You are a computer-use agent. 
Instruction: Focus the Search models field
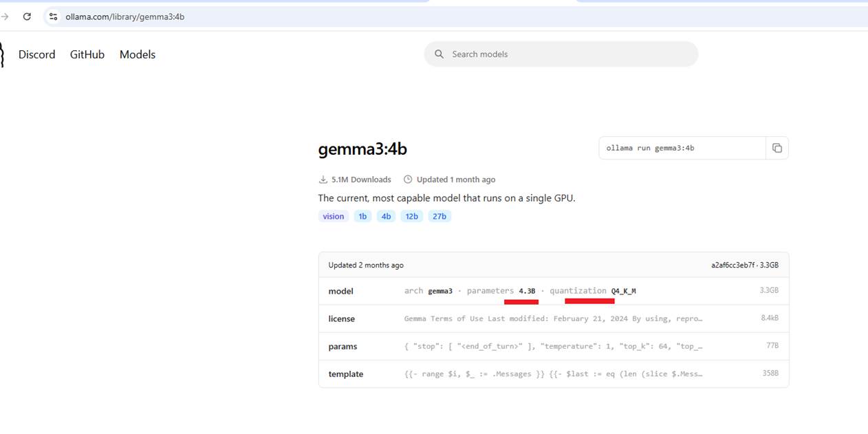pyautogui.click(x=561, y=54)
